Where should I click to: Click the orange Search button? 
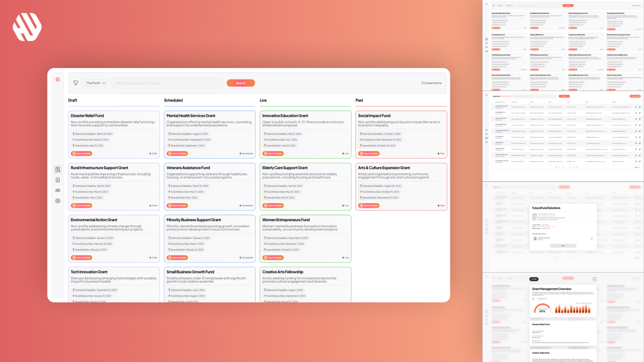(241, 83)
